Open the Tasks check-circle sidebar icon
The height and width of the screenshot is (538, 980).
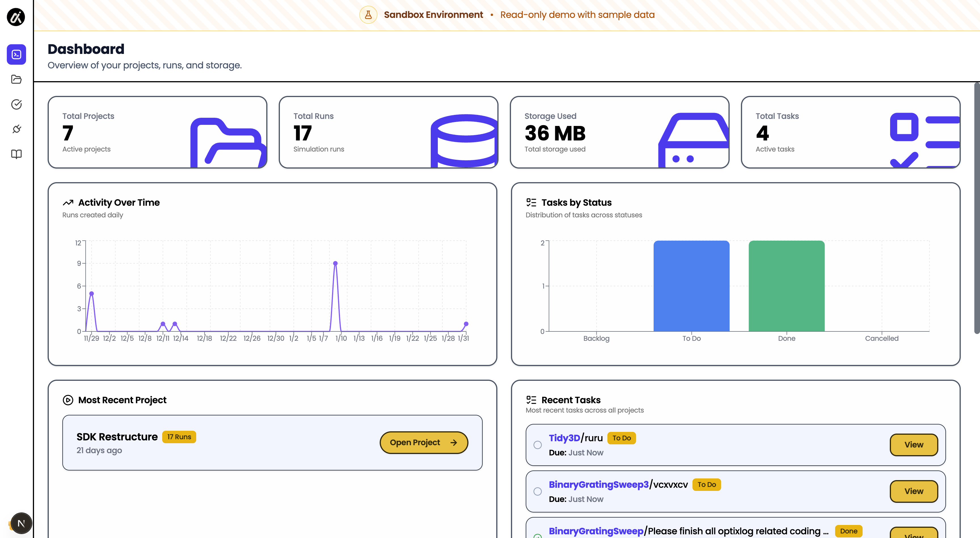(x=16, y=104)
